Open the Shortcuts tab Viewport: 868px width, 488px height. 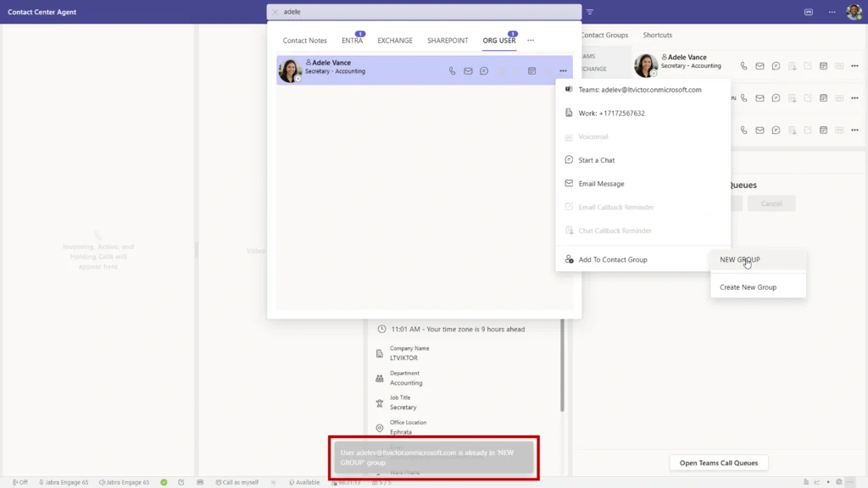pyautogui.click(x=657, y=35)
